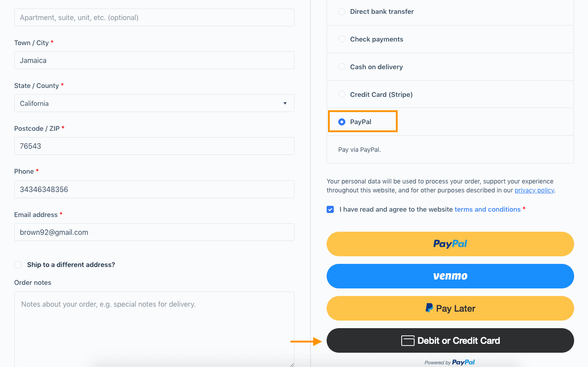588x367 pixels.
Task: Select the PayPal radio button
Action: tap(342, 122)
